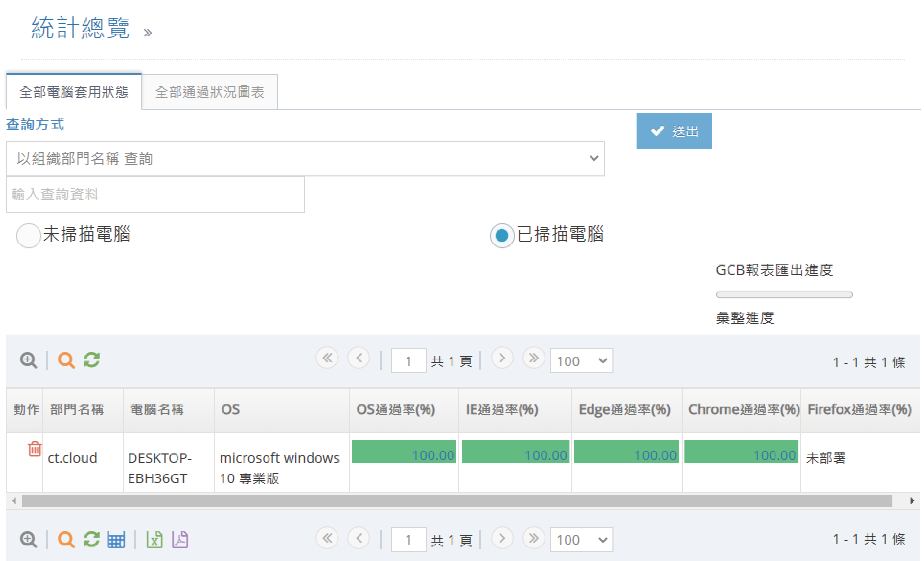Viewport: 924px width, 561px height.
Task: Click the 送出 submit button
Action: pos(674,131)
